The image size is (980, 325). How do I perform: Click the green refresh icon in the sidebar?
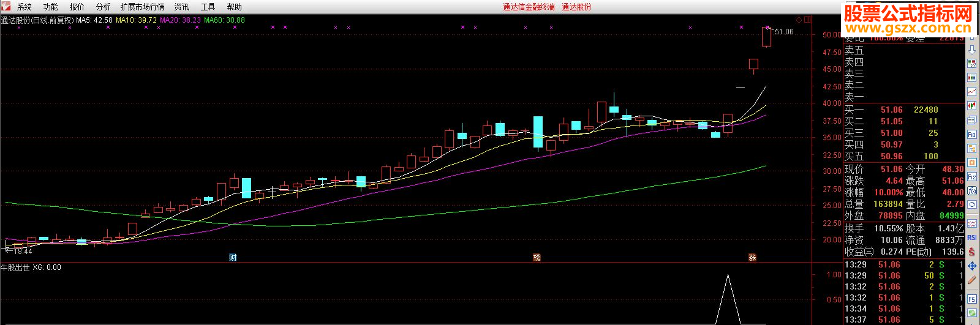[972, 313]
